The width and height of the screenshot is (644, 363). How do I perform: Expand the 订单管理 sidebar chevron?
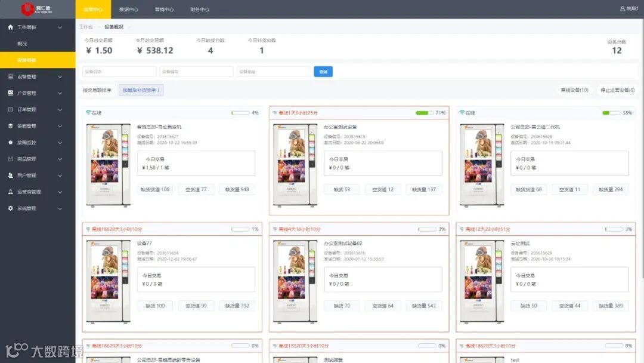[60, 109]
